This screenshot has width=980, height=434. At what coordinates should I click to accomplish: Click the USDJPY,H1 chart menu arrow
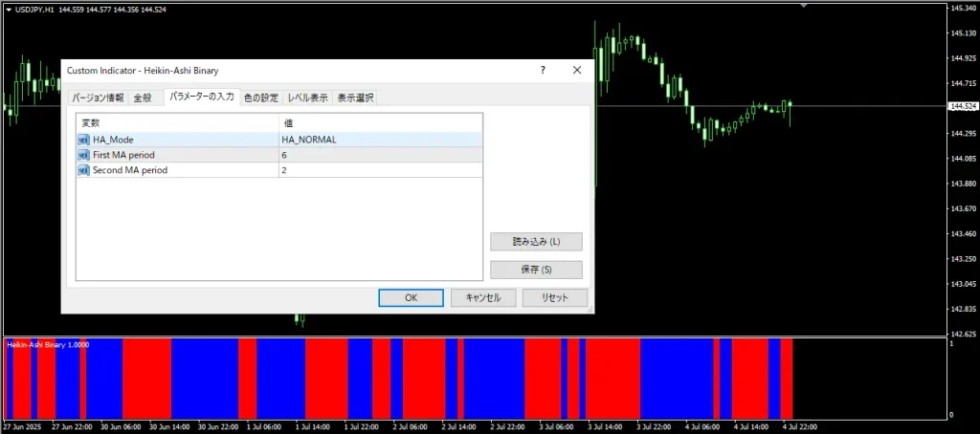pos(8,10)
